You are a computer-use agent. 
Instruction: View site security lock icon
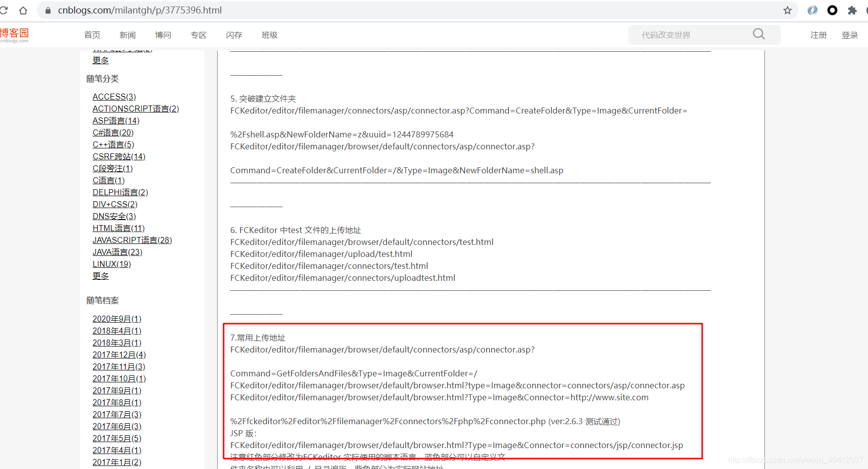click(48, 10)
